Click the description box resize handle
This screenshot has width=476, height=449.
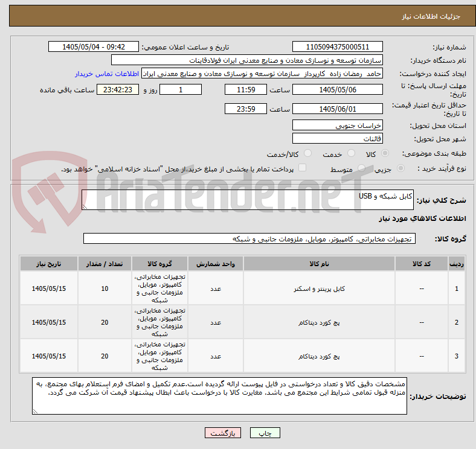[85, 206]
